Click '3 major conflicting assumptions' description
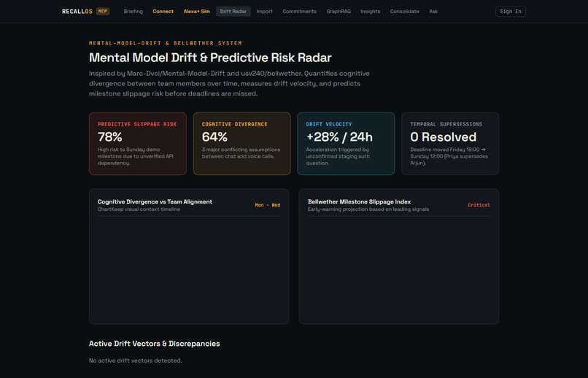The image size is (588, 378). pos(241,153)
